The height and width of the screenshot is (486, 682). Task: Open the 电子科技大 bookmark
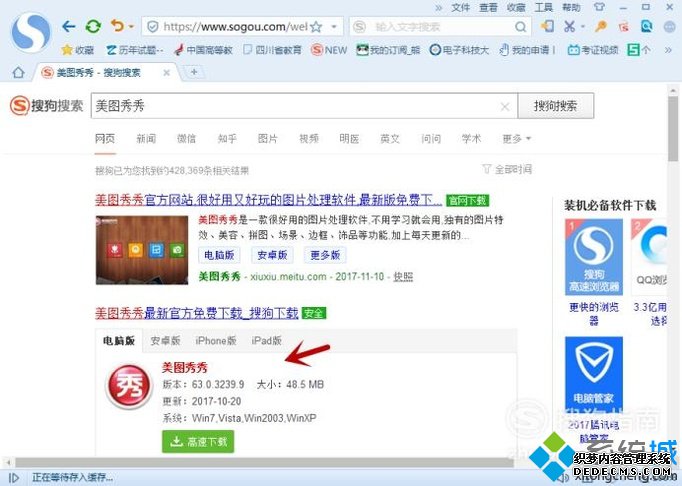click(459, 50)
